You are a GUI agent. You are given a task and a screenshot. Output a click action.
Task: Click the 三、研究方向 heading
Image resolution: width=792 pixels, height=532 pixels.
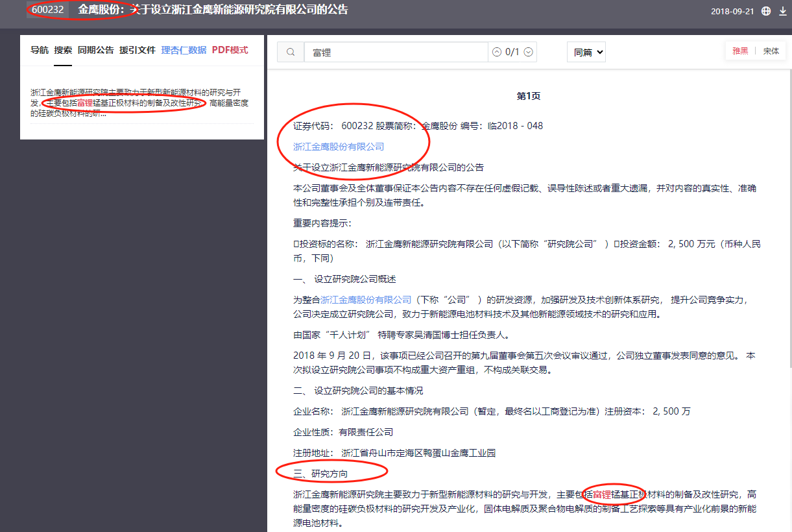320,474
